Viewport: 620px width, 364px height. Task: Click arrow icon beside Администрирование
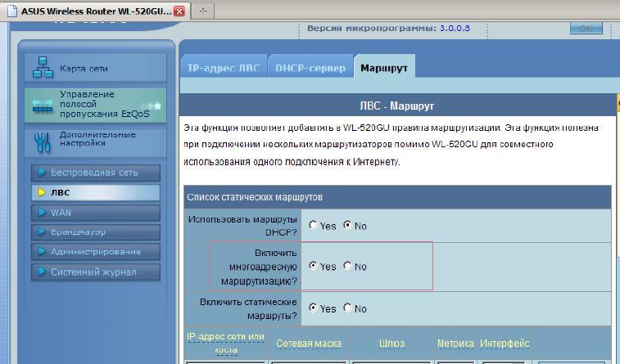[42, 251]
